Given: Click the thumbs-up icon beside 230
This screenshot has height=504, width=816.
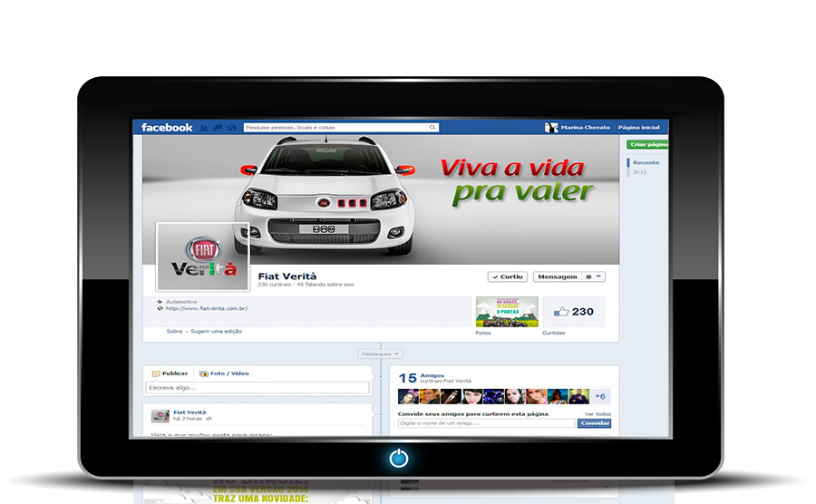Looking at the screenshot, I should pos(561,312).
